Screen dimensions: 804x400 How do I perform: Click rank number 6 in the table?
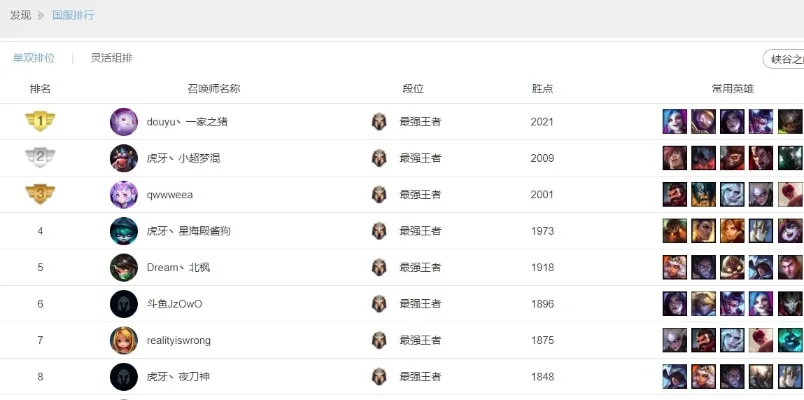pos(40,304)
